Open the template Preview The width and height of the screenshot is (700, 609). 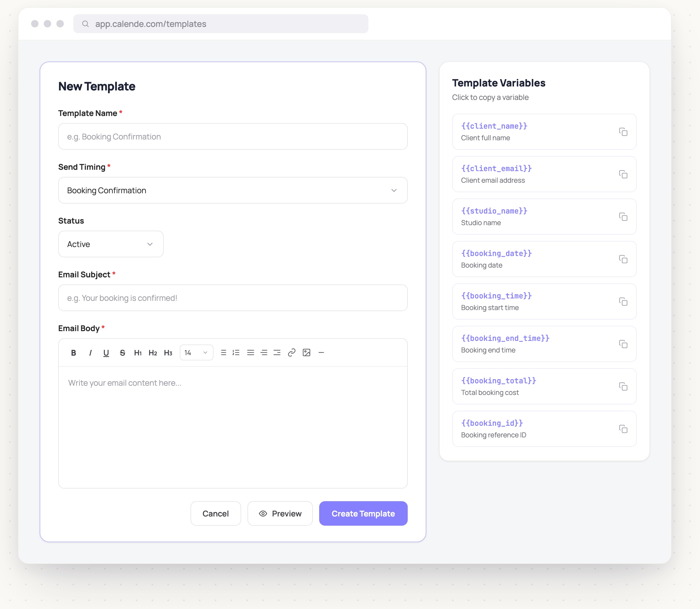click(x=280, y=514)
